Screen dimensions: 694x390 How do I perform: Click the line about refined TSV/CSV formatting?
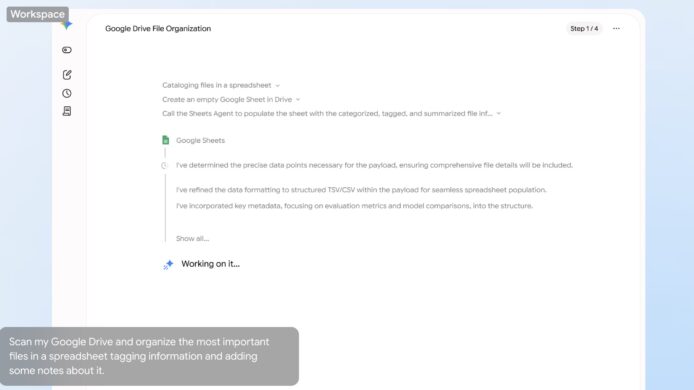coord(361,190)
